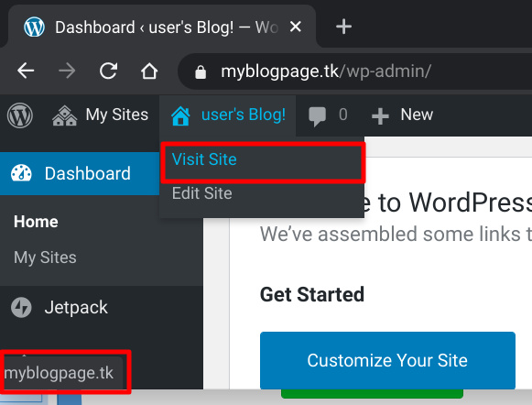Image resolution: width=532 pixels, height=405 pixels.
Task: Go to browser home page icon
Action: click(149, 71)
